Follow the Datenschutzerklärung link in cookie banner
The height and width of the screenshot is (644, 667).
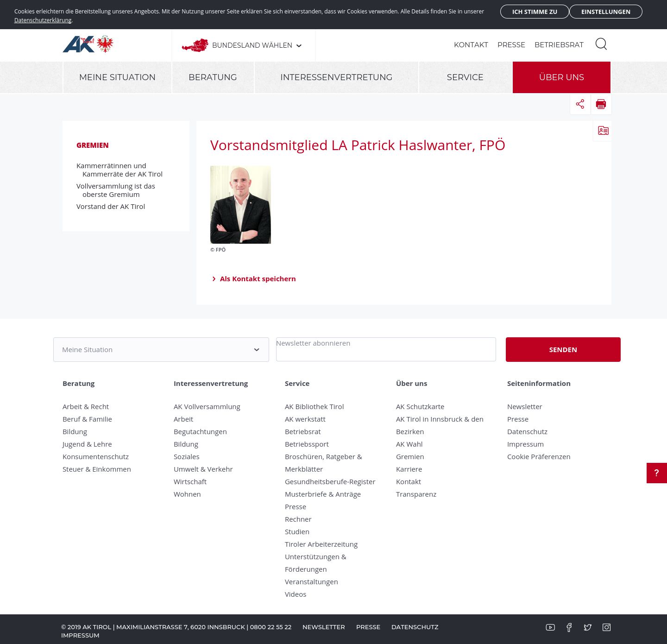43,20
